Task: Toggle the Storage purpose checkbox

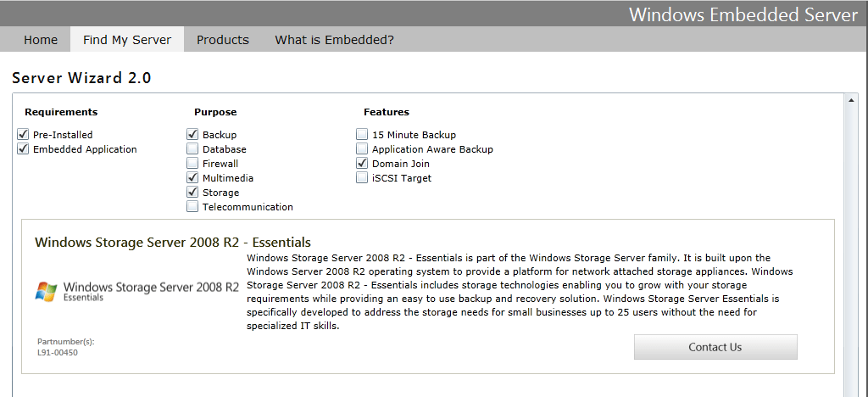Action: 192,192
